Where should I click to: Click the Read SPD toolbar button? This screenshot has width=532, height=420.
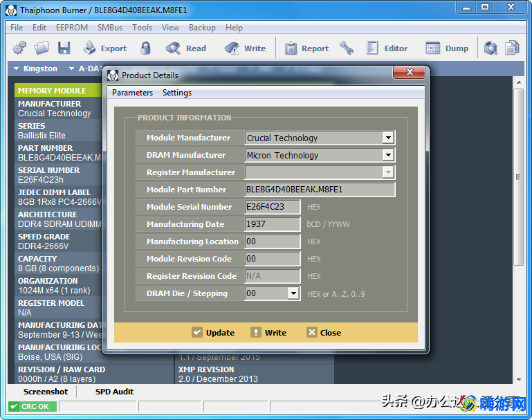[186, 48]
